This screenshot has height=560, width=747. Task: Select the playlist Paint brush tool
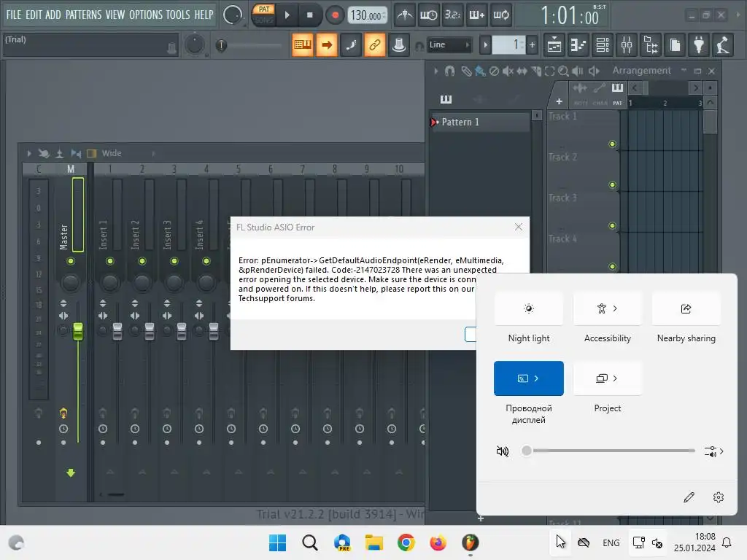coord(480,71)
